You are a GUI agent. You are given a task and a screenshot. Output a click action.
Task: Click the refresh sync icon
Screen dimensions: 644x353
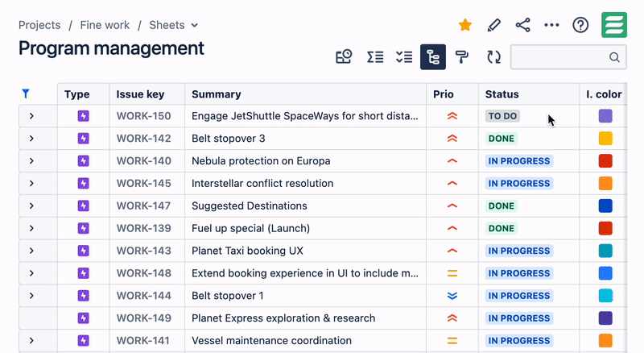pyautogui.click(x=493, y=57)
